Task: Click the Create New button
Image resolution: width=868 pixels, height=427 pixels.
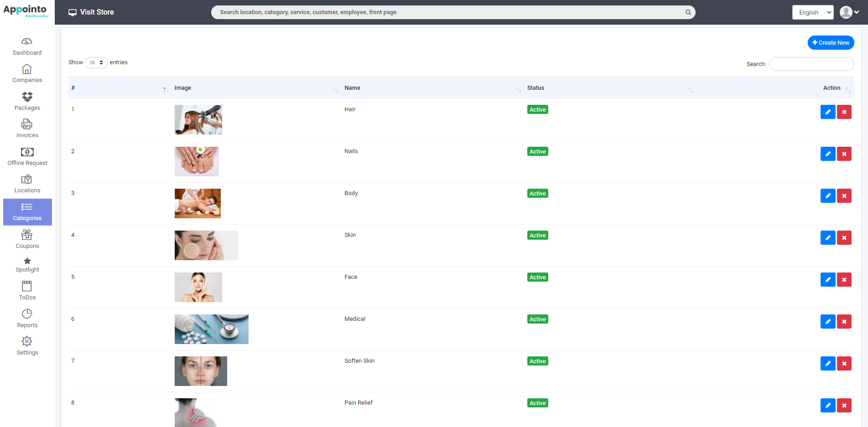Action: coord(831,42)
